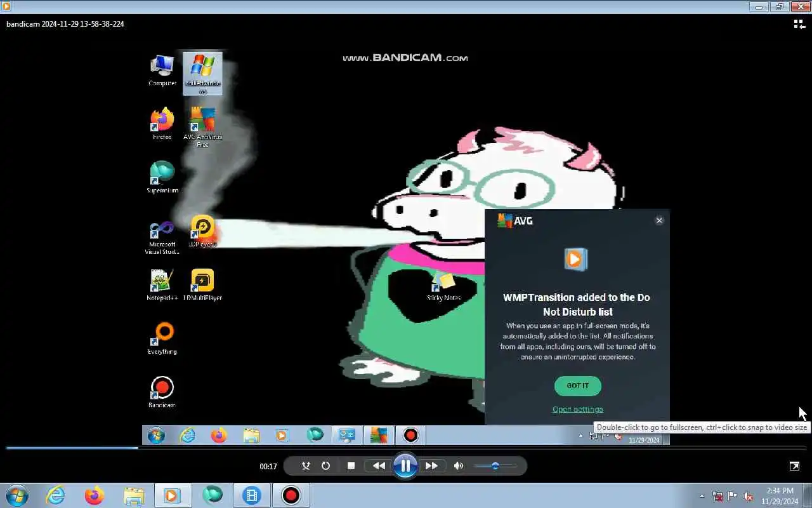812x508 pixels.
Task: Click the Bandicam desktop shortcut in the video
Action: (162, 392)
